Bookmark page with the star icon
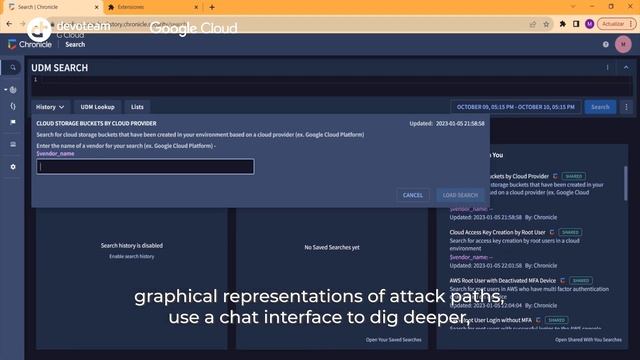 coord(546,24)
